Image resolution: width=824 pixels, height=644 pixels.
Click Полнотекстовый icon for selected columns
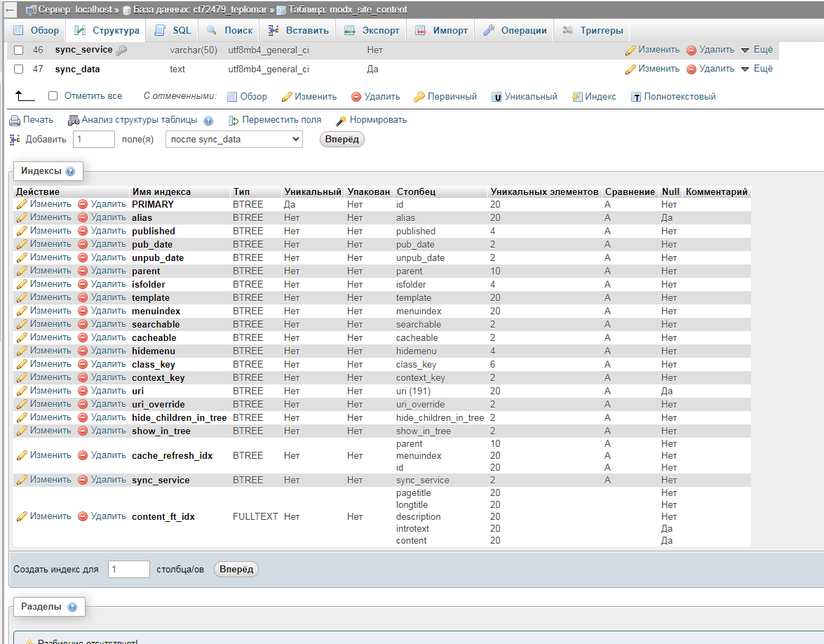[636, 97]
